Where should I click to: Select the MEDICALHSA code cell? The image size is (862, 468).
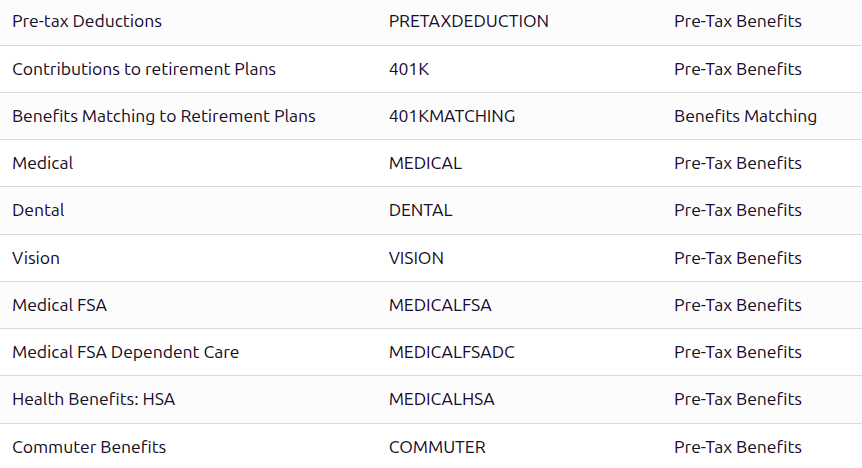[x=441, y=399]
